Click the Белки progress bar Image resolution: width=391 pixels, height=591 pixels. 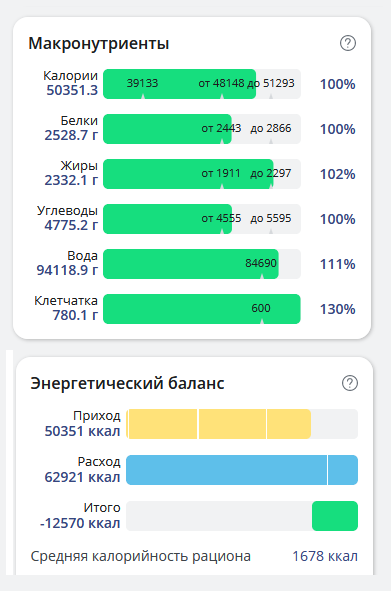coord(202,129)
